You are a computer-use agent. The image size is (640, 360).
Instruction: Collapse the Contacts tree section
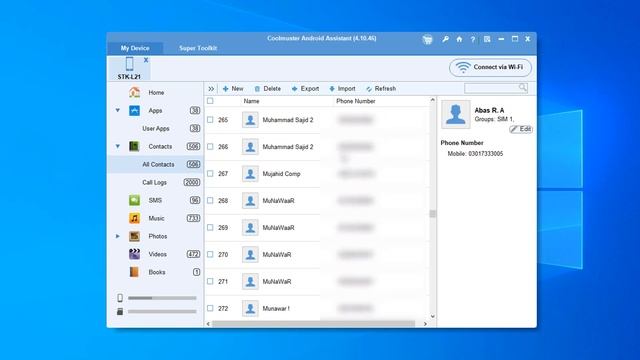[x=118, y=146]
